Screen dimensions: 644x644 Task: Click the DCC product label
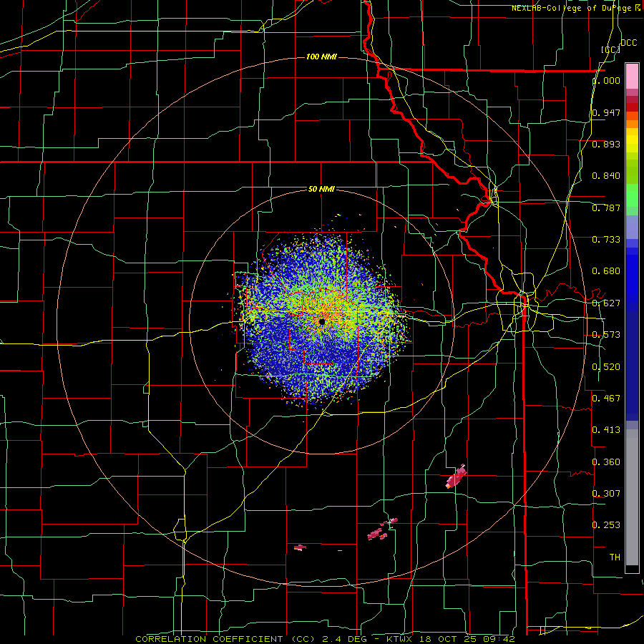(x=628, y=43)
